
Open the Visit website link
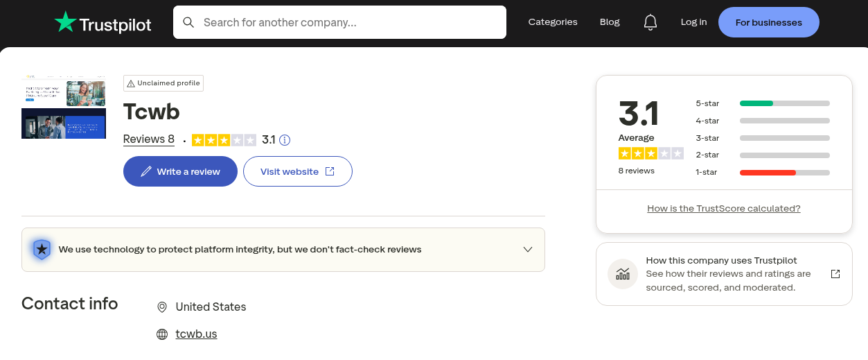[x=297, y=171]
